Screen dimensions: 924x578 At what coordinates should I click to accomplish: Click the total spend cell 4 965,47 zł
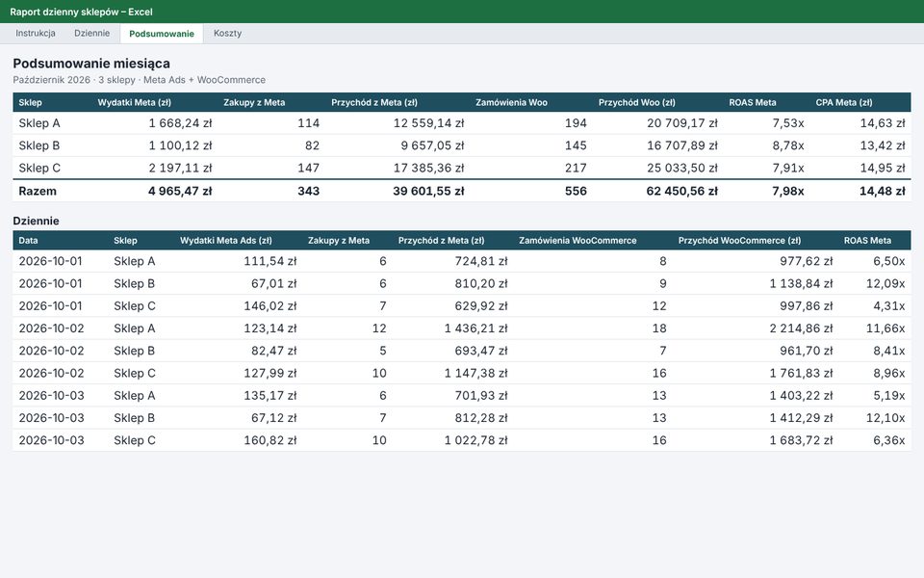coord(180,191)
